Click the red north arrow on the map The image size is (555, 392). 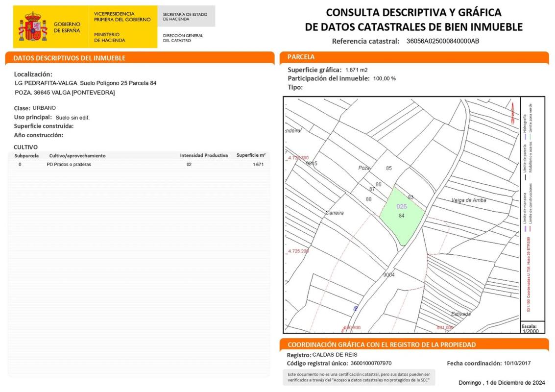pos(512,112)
